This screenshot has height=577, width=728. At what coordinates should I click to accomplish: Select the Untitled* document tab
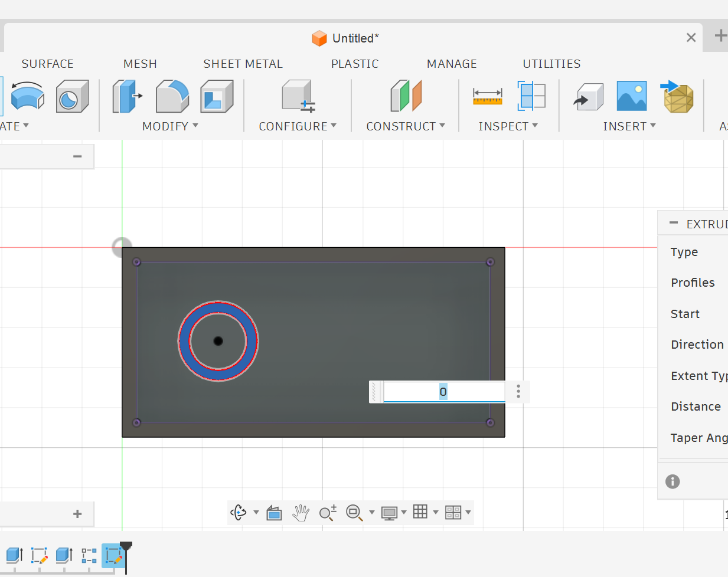click(345, 38)
